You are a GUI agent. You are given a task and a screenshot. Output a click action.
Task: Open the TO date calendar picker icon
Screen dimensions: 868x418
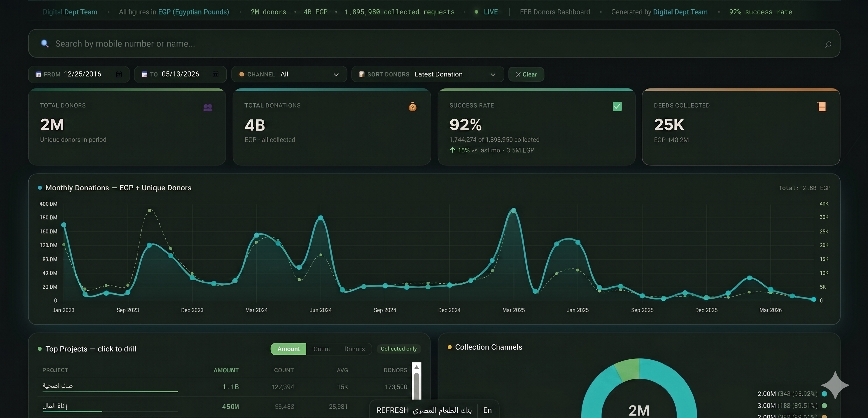(215, 74)
